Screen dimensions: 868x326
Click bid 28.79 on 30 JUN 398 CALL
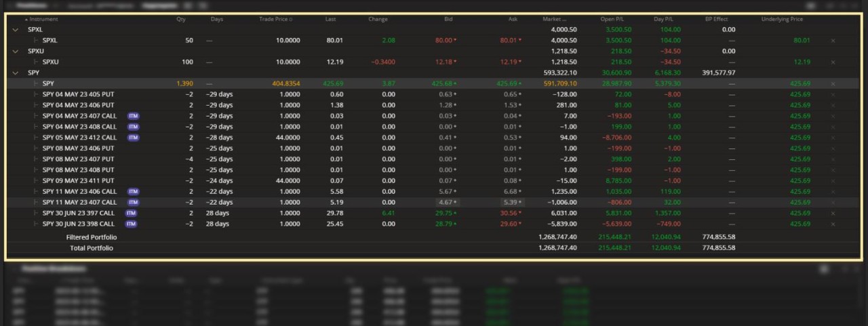(x=443, y=224)
